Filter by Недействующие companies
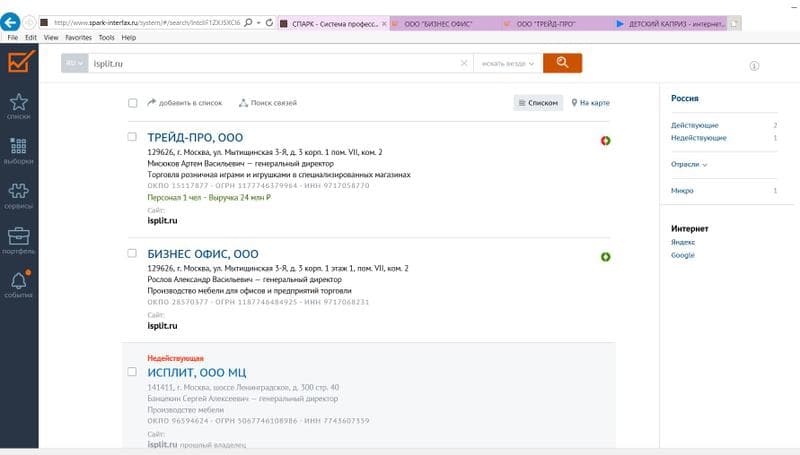 [698, 138]
